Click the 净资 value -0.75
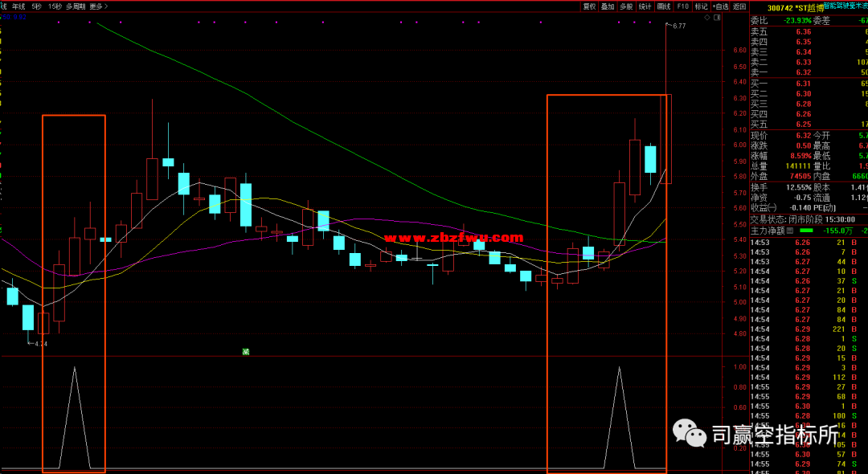Screen dimensions: 868x474 [x=802, y=198]
